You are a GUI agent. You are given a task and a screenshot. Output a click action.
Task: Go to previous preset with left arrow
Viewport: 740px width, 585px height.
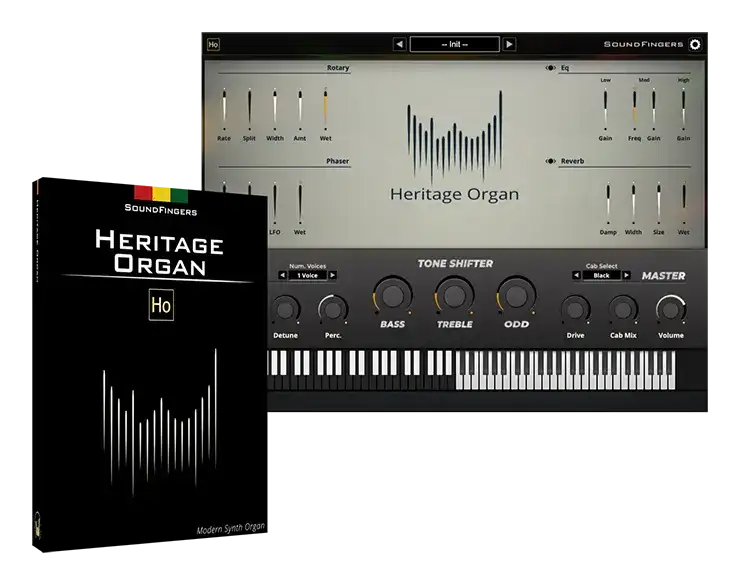399,44
